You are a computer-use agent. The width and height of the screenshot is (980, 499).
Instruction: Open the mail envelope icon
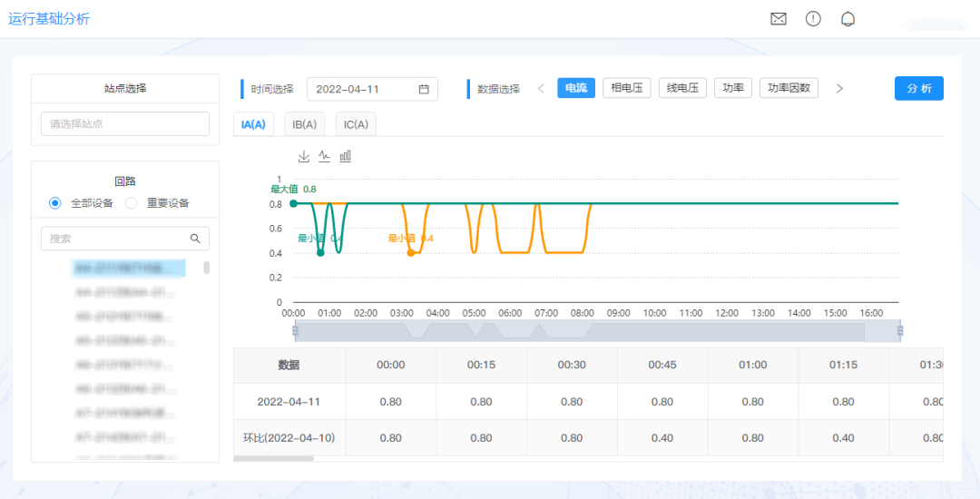(x=778, y=19)
